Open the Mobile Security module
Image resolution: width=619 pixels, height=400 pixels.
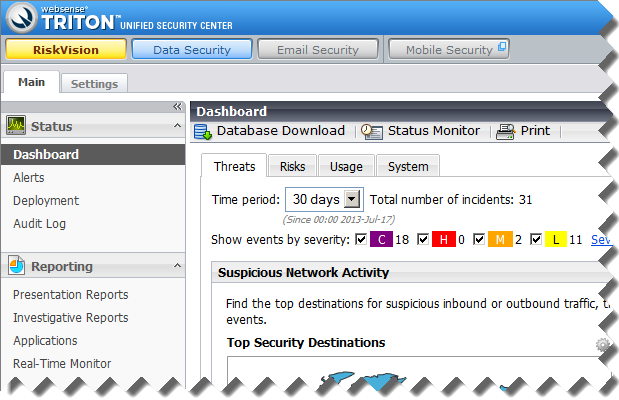point(449,49)
